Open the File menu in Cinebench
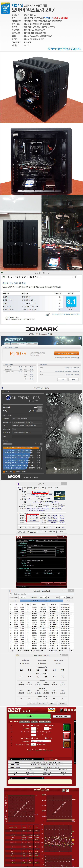 pyautogui.click(x=3, y=391)
